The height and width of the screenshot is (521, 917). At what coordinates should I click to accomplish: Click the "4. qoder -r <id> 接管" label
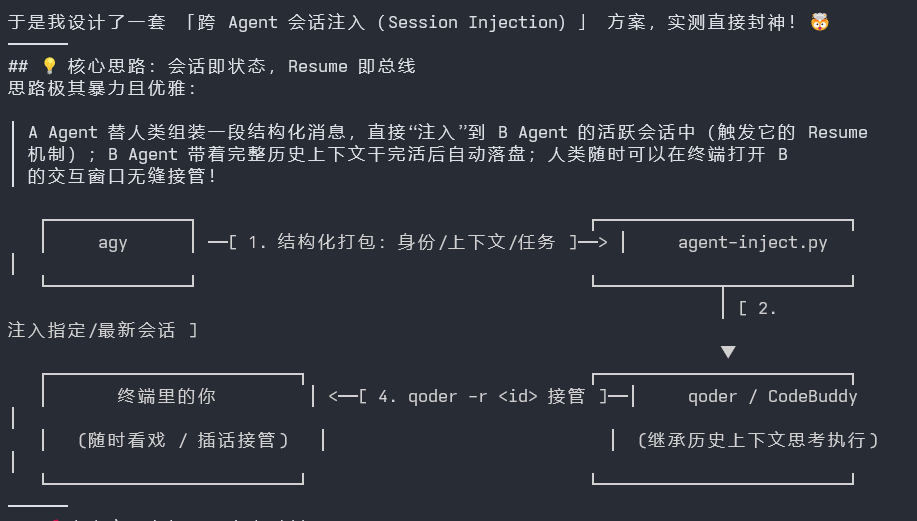pyautogui.click(x=481, y=396)
